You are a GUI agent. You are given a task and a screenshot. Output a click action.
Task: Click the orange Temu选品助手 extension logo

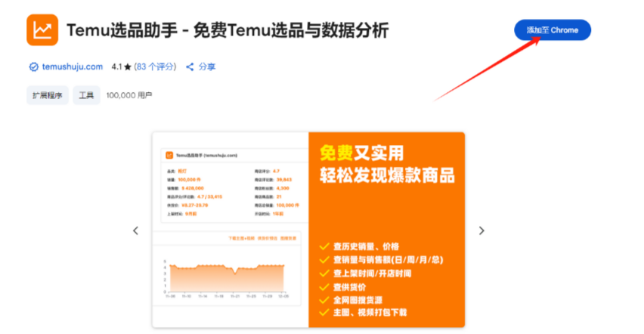click(42, 30)
